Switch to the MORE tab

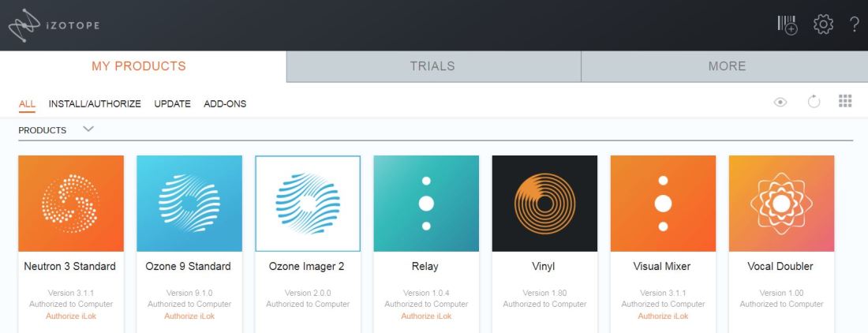coord(727,66)
